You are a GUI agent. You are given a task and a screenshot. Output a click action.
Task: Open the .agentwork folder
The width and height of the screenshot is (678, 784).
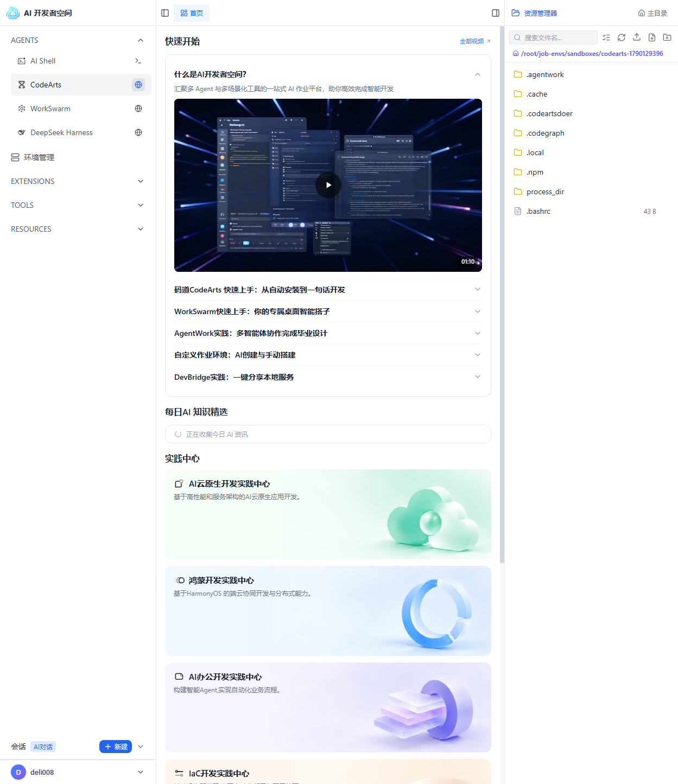click(x=591, y=74)
